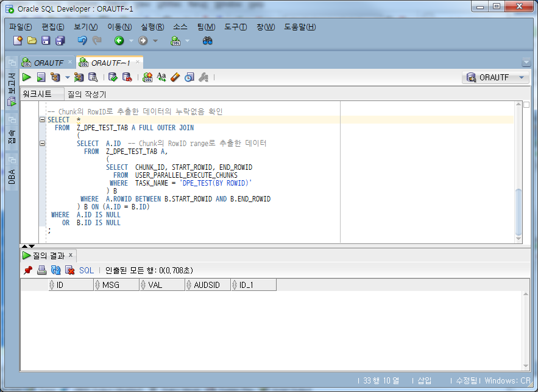Open the 실행(R) menu
The width and height of the screenshot is (538, 392).
pos(152,27)
